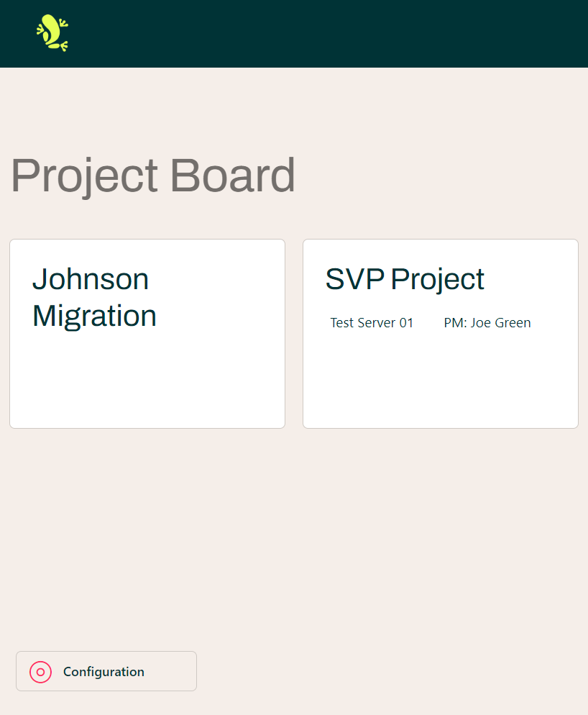The image size is (588, 715).
Task: Click PM: Joe Green on SVP Project
Action: pyautogui.click(x=487, y=322)
